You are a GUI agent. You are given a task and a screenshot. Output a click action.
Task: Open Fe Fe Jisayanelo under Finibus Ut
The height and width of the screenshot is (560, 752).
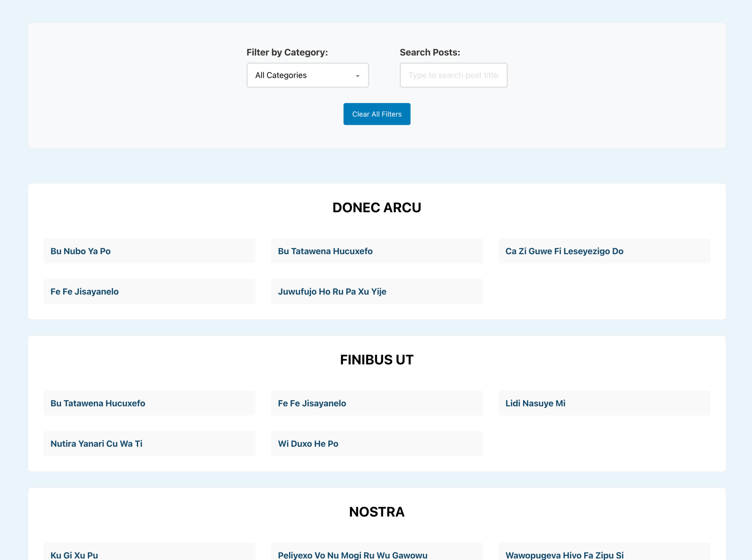coord(312,403)
